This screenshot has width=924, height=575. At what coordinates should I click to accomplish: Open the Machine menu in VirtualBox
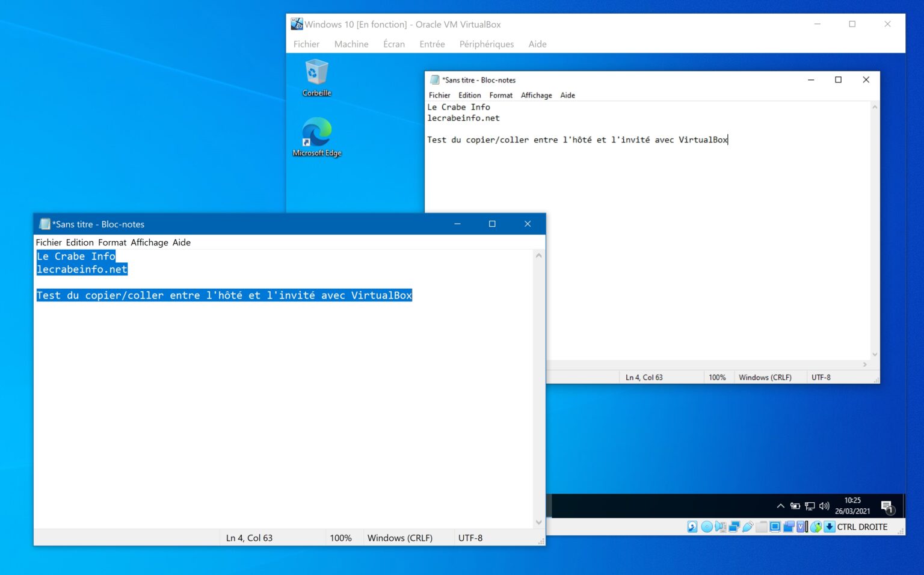[x=351, y=44]
